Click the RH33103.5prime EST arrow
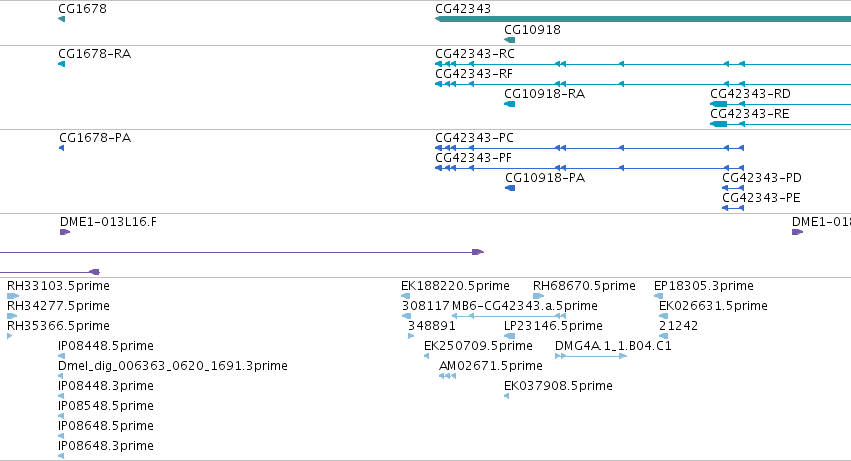Screen dimensions: 851x461 (13, 296)
